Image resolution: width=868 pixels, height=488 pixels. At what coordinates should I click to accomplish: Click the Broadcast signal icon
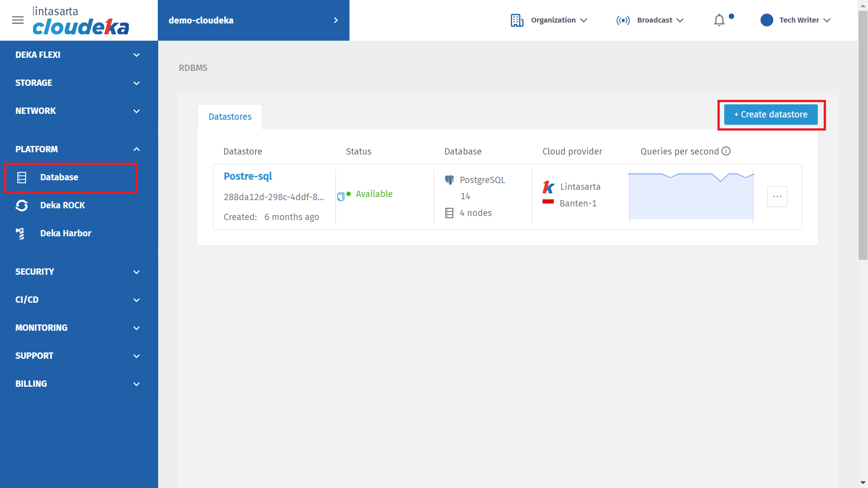[623, 20]
